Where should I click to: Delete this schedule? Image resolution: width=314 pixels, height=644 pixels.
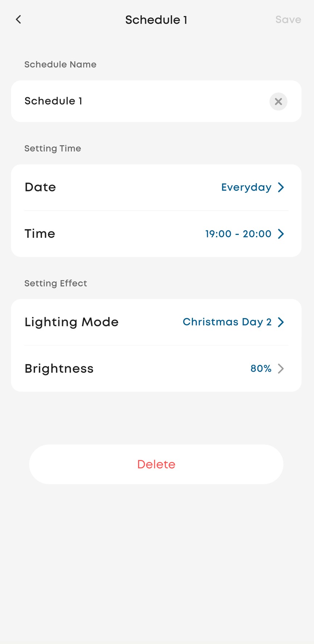point(156,464)
